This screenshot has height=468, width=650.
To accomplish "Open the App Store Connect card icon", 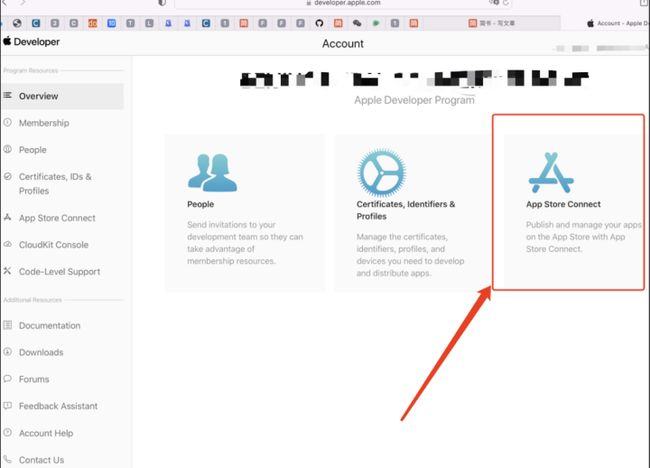I will coord(551,172).
